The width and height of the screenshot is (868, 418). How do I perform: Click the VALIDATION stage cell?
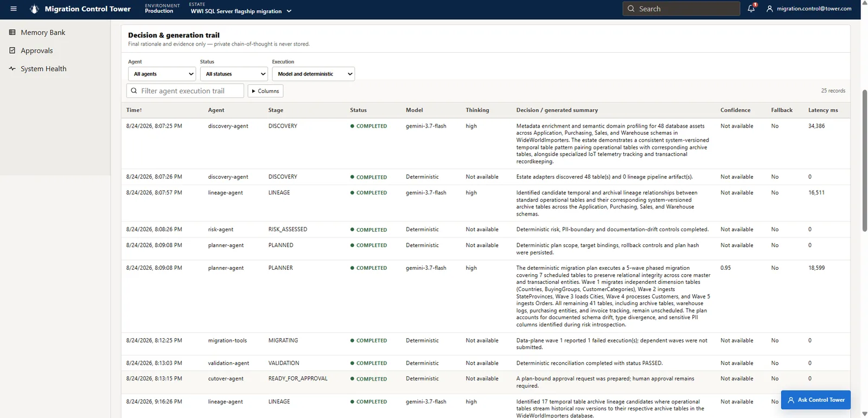click(284, 363)
